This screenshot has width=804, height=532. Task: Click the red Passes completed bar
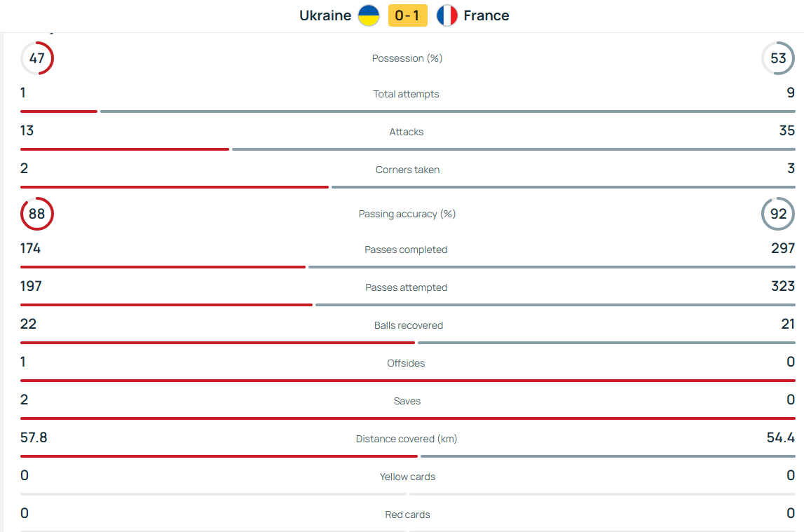click(163, 267)
